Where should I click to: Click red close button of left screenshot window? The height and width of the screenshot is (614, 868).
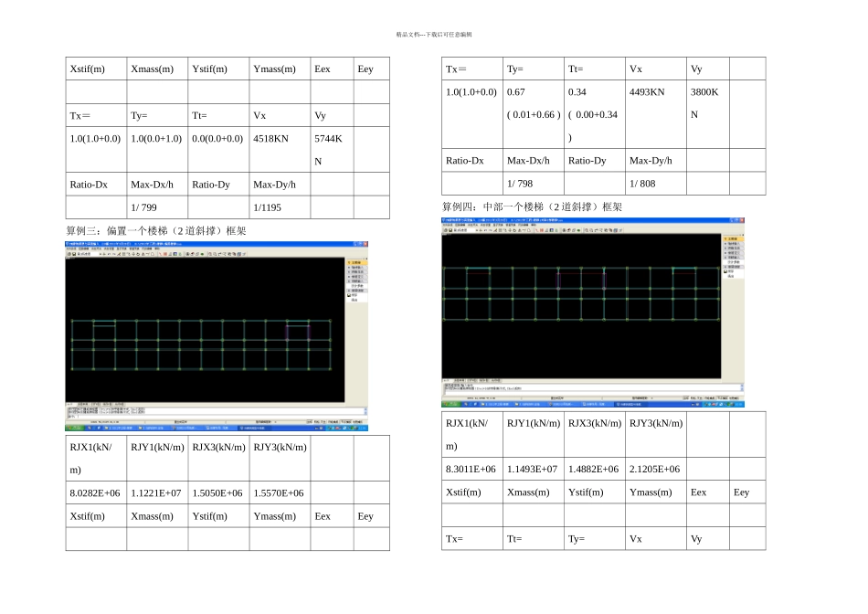(x=365, y=244)
